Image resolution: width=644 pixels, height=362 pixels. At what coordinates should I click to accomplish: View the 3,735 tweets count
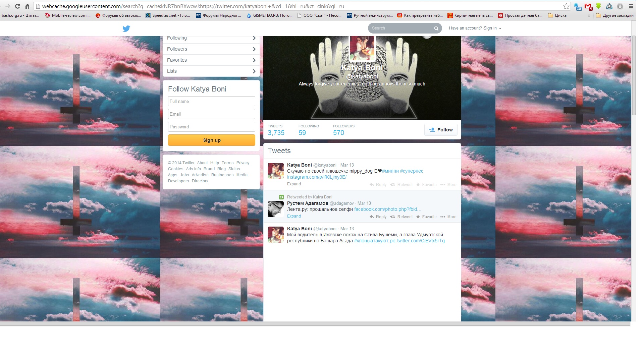(x=276, y=133)
